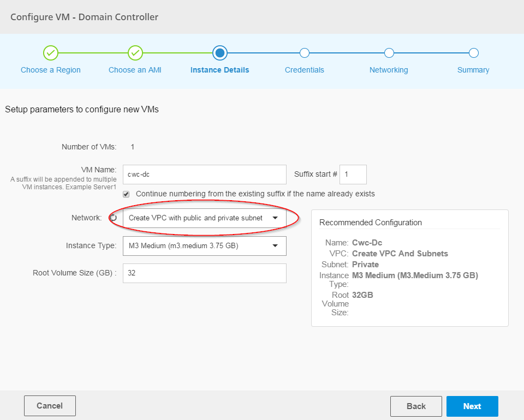The height and width of the screenshot is (420, 524).
Task: Focus the VM Name text field
Action: click(204, 175)
